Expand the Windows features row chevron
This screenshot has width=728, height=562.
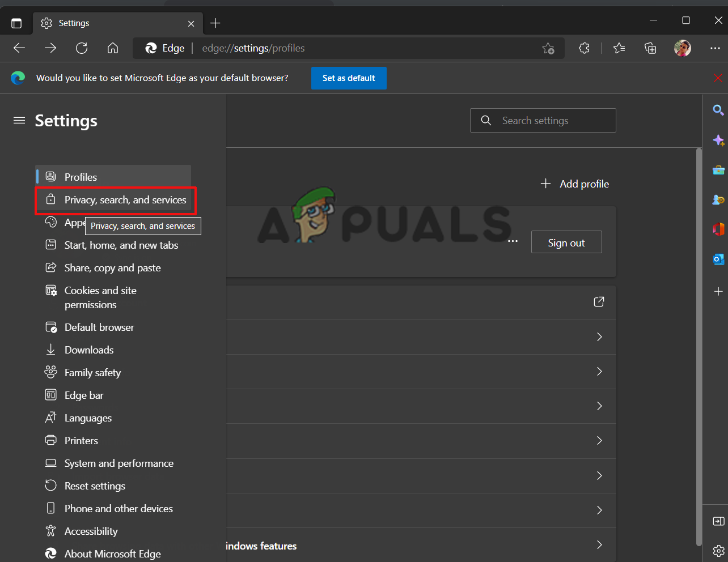(599, 545)
